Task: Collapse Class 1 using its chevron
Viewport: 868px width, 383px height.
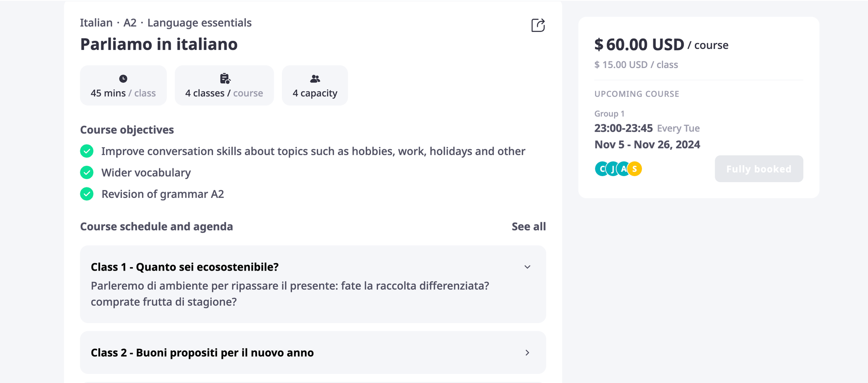Action: (x=527, y=267)
